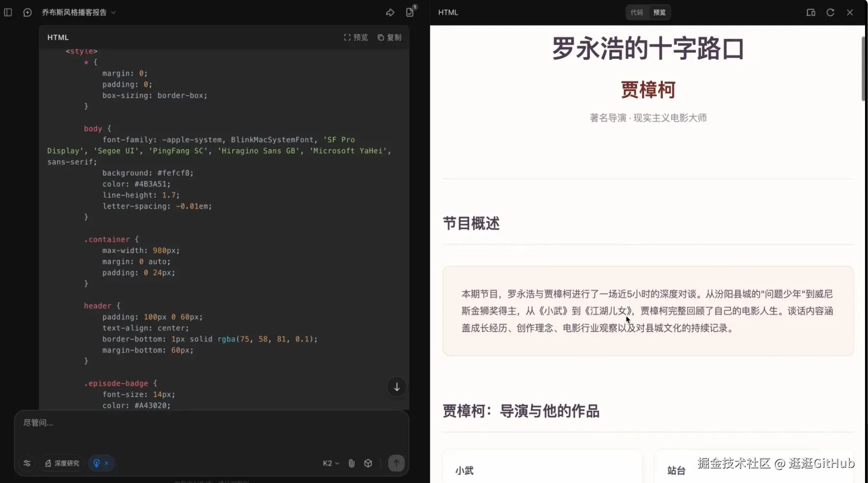868x483 pixels.
Task: Toggle the left sidebar panel icon
Action: pos(8,12)
